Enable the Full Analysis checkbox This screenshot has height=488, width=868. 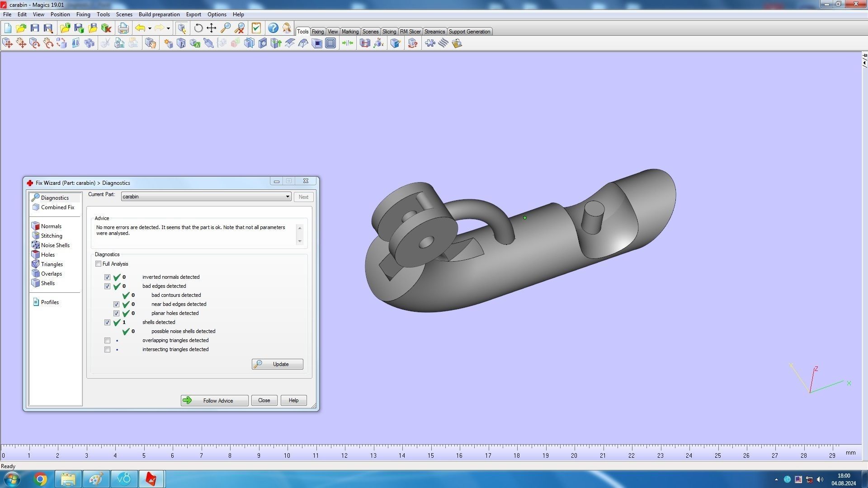point(98,264)
